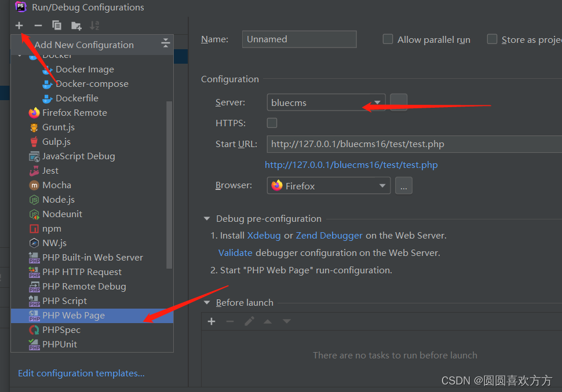Click the npm icon
This screenshot has width=562, height=392.
[x=34, y=229]
